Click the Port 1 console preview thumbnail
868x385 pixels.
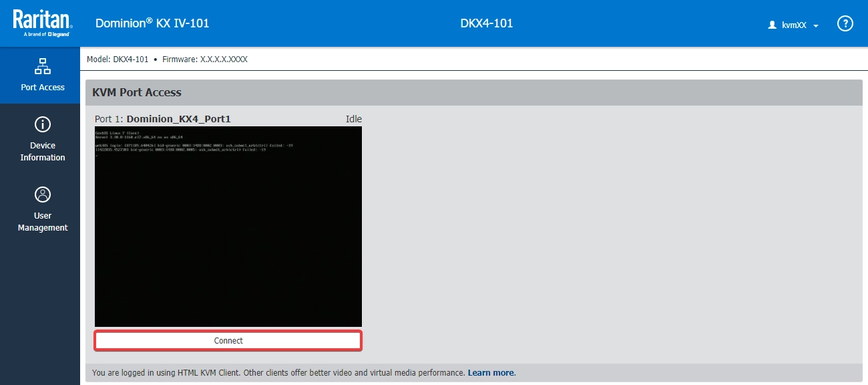pyautogui.click(x=228, y=227)
